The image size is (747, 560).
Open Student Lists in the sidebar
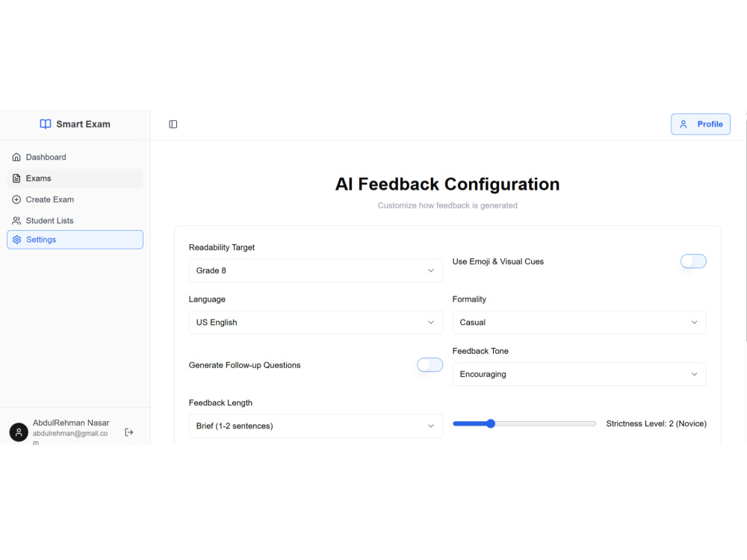pyautogui.click(x=75, y=221)
